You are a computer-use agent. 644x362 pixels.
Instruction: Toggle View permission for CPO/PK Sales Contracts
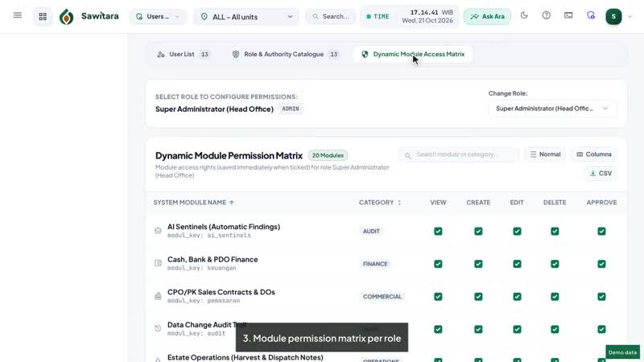coord(438,296)
